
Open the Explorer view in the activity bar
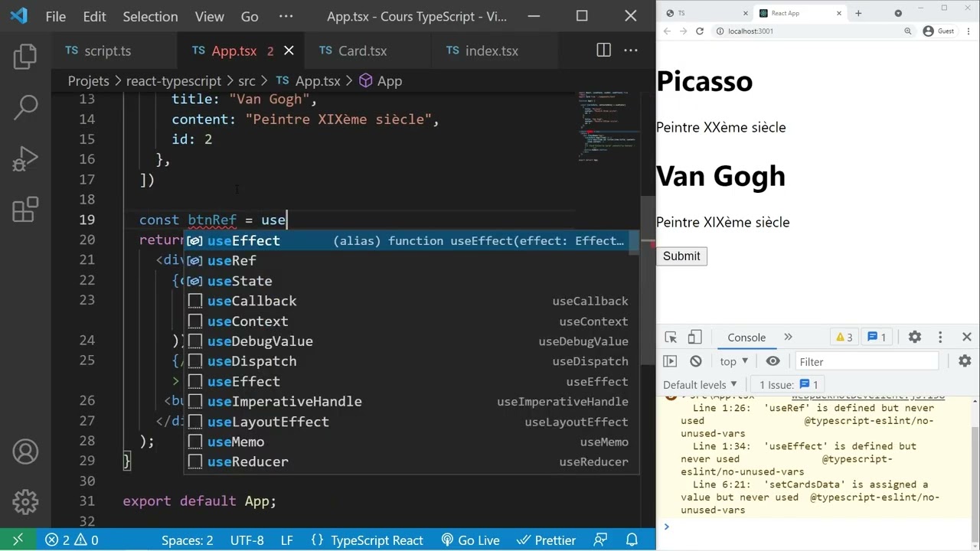point(25,57)
